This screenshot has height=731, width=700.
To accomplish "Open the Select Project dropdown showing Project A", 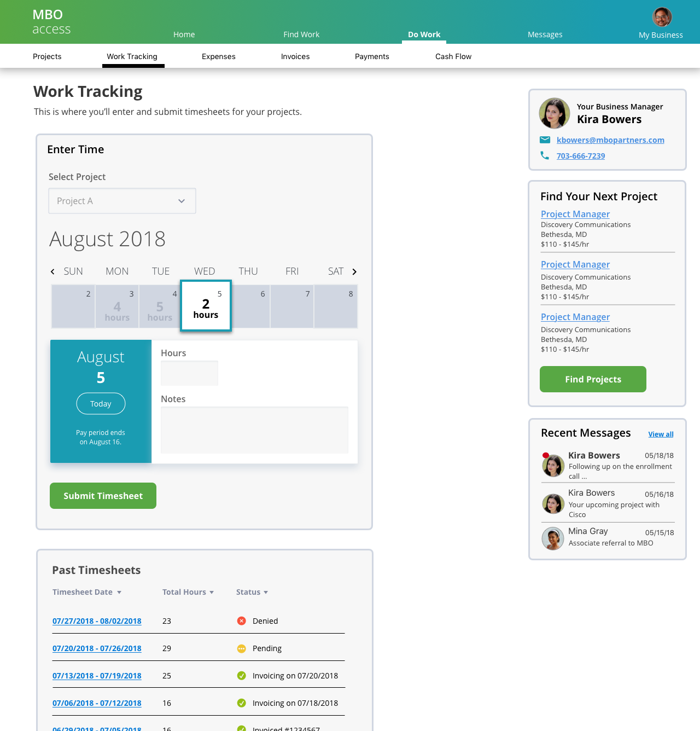I will [x=122, y=201].
